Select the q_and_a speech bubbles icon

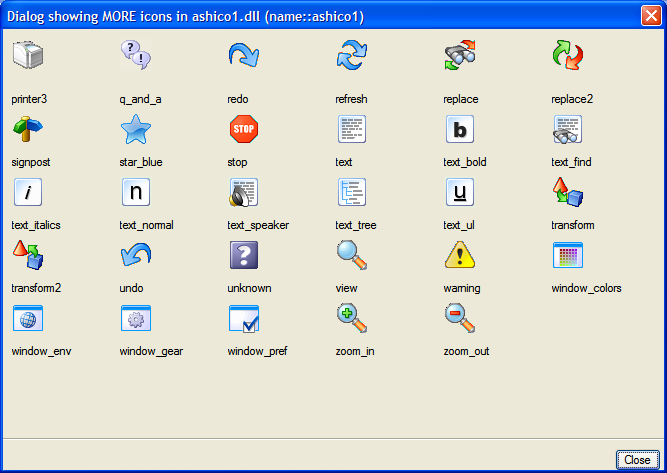point(135,56)
